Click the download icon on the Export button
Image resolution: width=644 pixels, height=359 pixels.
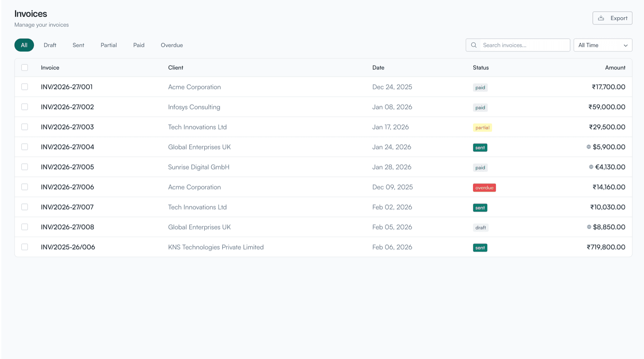(601, 18)
